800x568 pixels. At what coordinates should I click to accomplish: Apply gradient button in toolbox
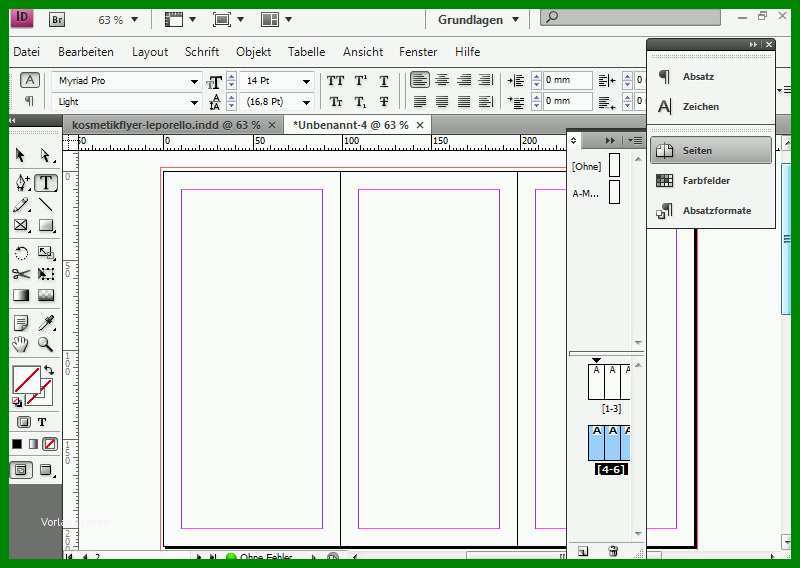pos(33,444)
